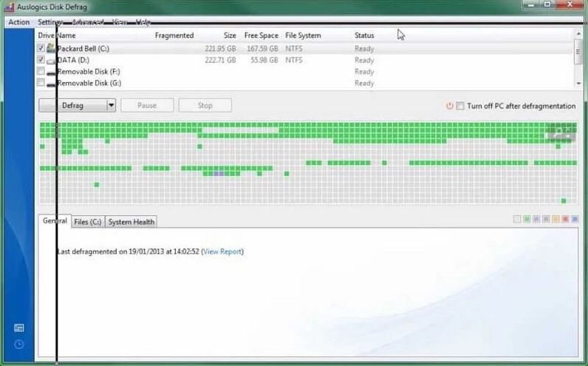This screenshot has height=366, width=588.
Task: Open the View Report link
Action: point(222,251)
